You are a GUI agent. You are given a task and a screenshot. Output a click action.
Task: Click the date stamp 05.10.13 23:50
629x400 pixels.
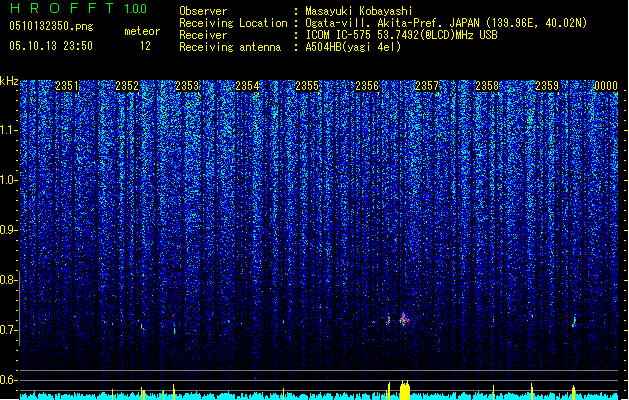click(x=51, y=46)
